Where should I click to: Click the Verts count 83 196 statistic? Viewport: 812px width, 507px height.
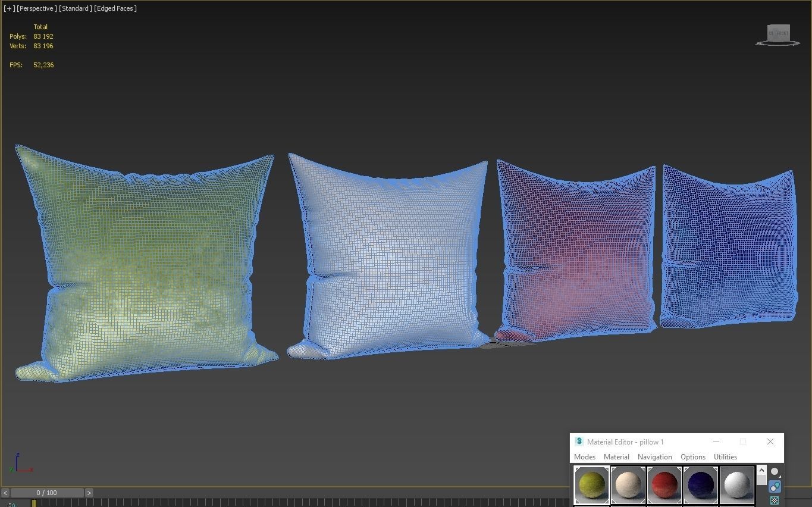pos(43,46)
